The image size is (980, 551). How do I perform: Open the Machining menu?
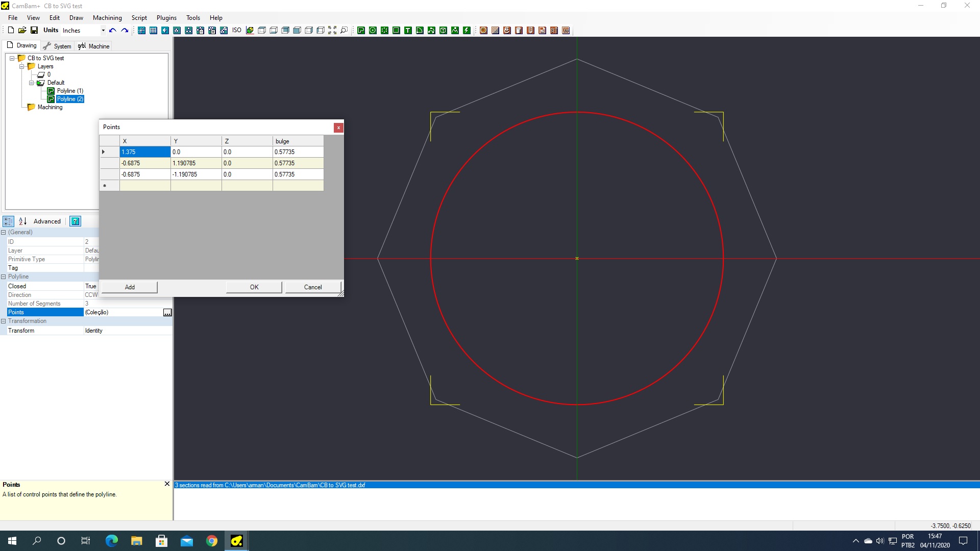coord(107,17)
